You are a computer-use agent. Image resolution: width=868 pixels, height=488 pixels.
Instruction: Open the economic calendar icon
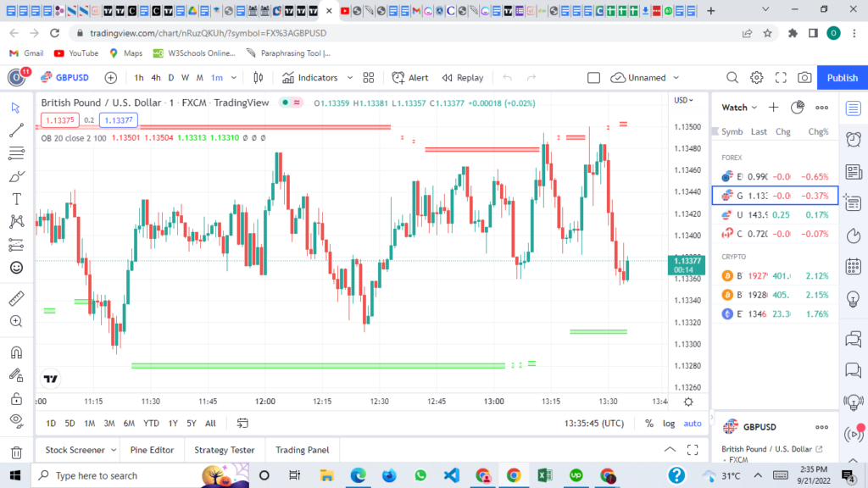(854, 267)
